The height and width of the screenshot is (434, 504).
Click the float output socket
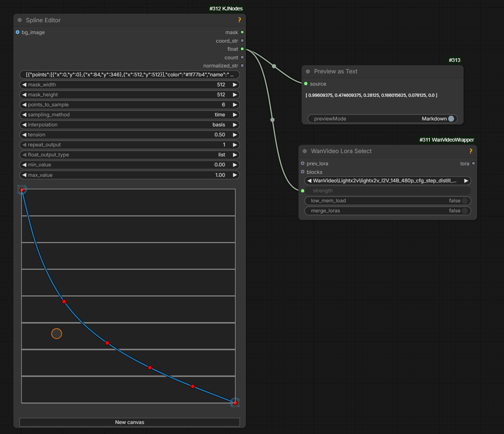[x=242, y=49]
